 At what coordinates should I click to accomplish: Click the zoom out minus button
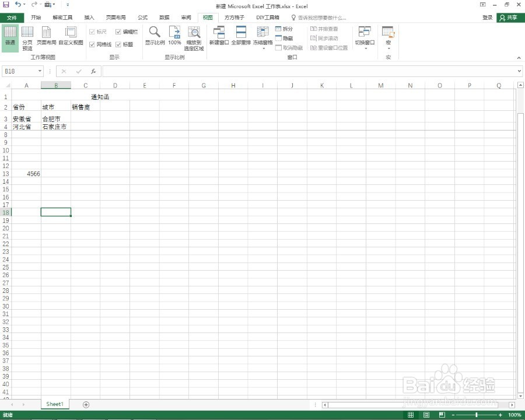(453, 415)
